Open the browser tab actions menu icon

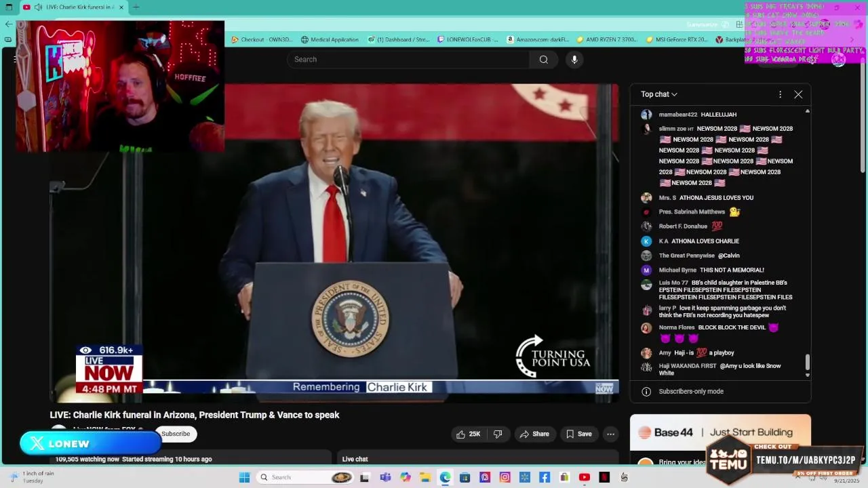coord(9,7)
